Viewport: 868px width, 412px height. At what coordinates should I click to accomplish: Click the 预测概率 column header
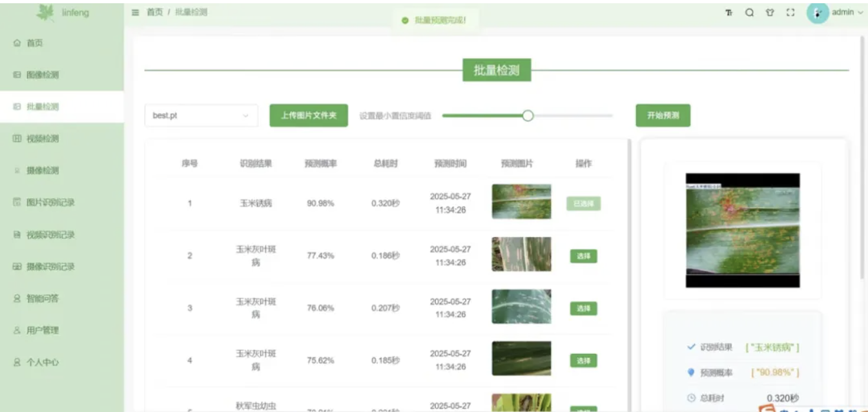click(x=321, y=164)
